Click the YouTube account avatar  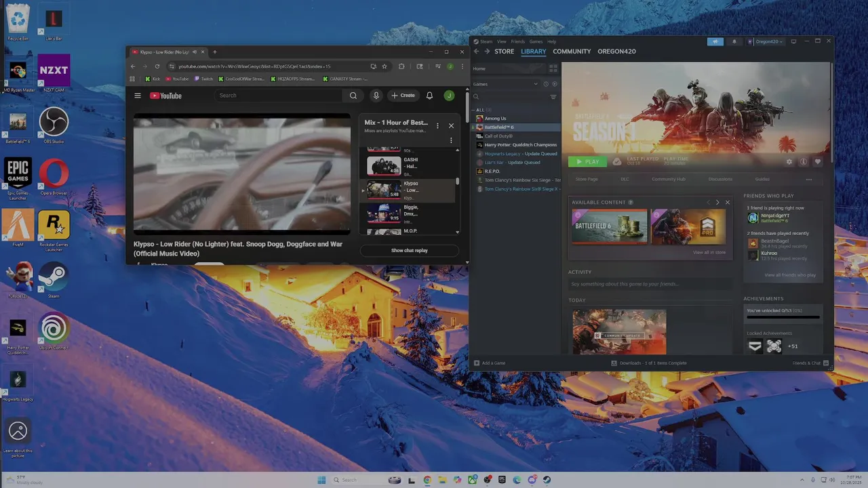pos(449,96)
